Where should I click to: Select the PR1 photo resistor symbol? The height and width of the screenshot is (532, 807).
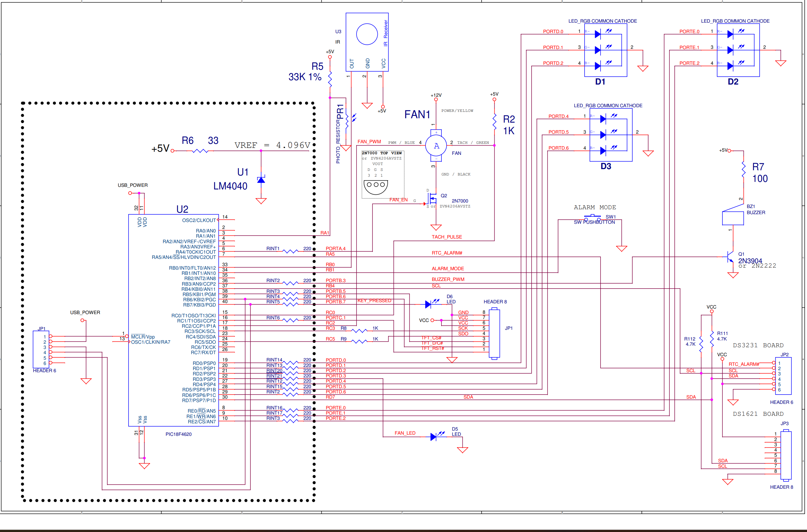[x=347, y=121]
